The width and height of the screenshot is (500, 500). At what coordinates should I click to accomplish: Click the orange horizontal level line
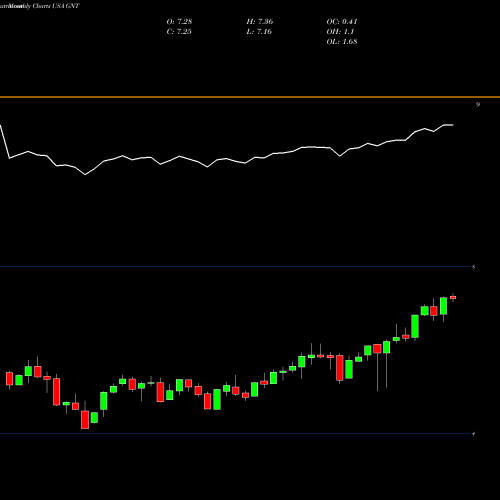(250, 97)
